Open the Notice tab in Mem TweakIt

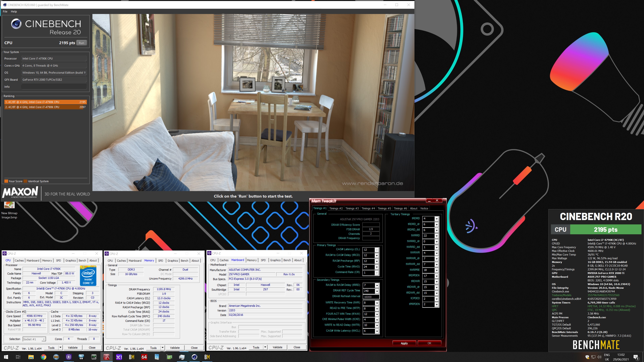[x=424, y=208]
